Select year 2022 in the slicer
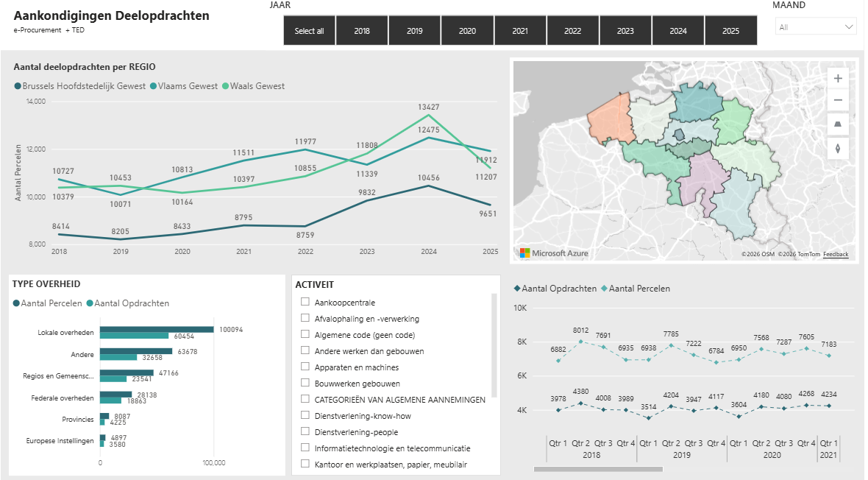Viewport: 868px width, 480px height. (x=572, y=30)
